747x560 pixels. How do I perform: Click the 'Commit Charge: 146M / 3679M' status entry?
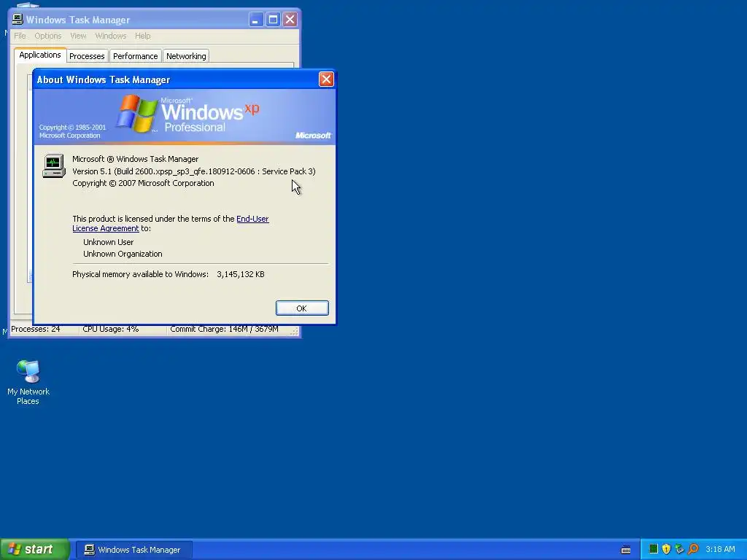[225, 329]
